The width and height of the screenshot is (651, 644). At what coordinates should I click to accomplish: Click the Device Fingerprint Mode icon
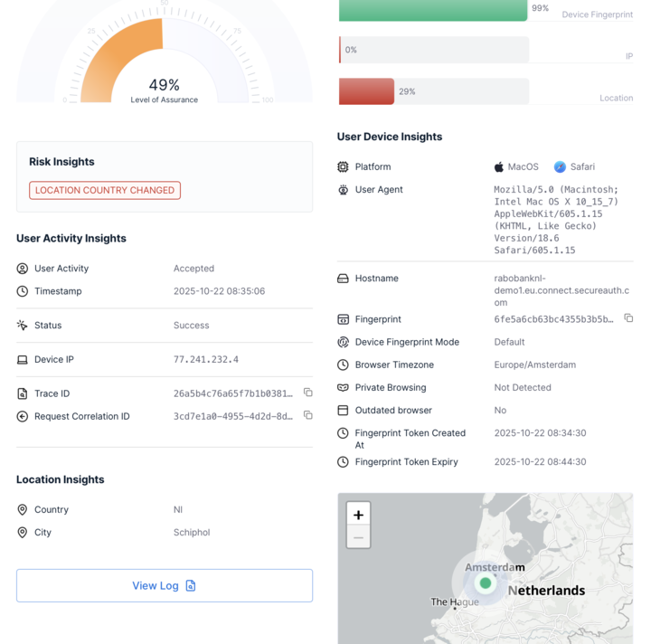343,342
